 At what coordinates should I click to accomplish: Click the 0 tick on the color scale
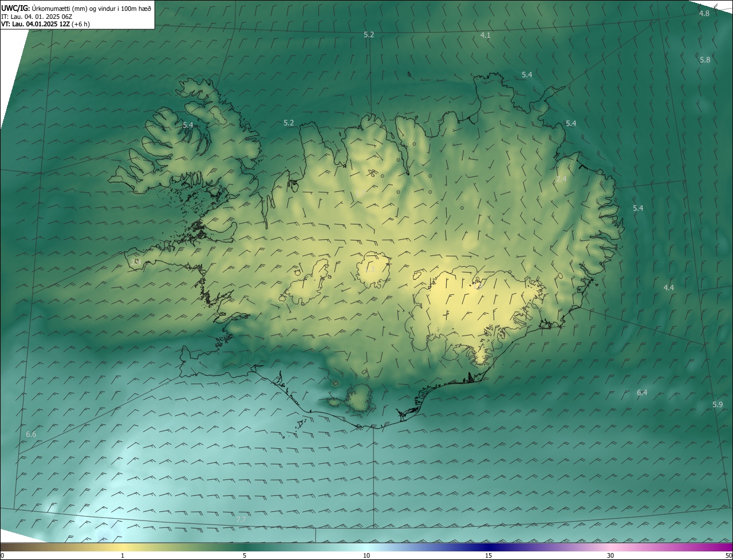pos(2,555)
